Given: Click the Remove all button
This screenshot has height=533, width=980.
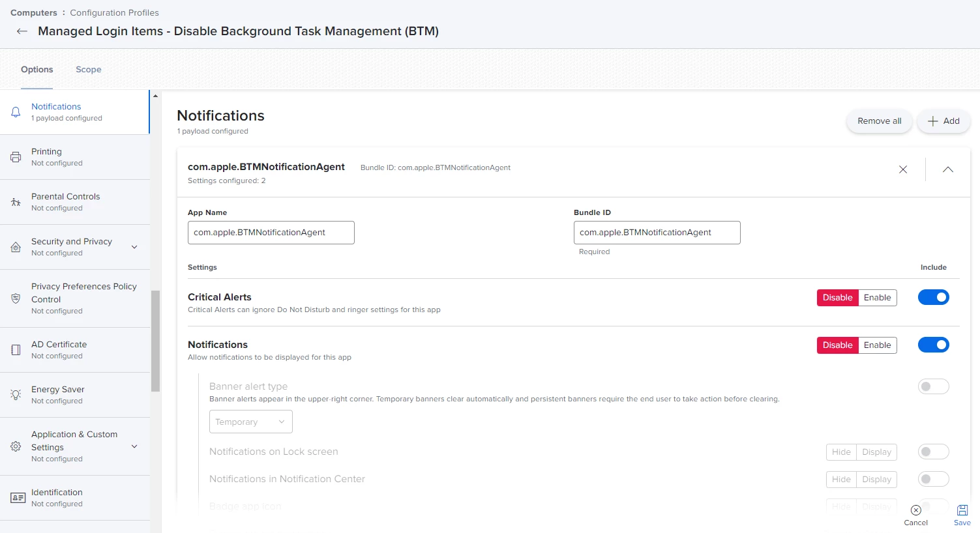Looking at the screenshot, I should point(880,121).
